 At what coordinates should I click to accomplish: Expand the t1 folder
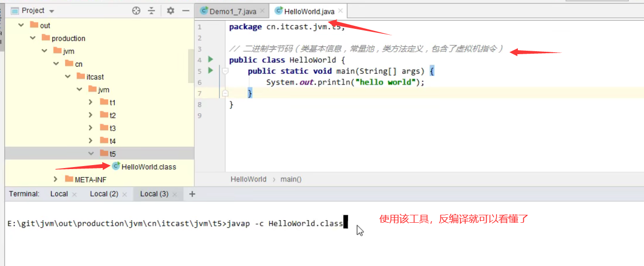tap(90, 102)
